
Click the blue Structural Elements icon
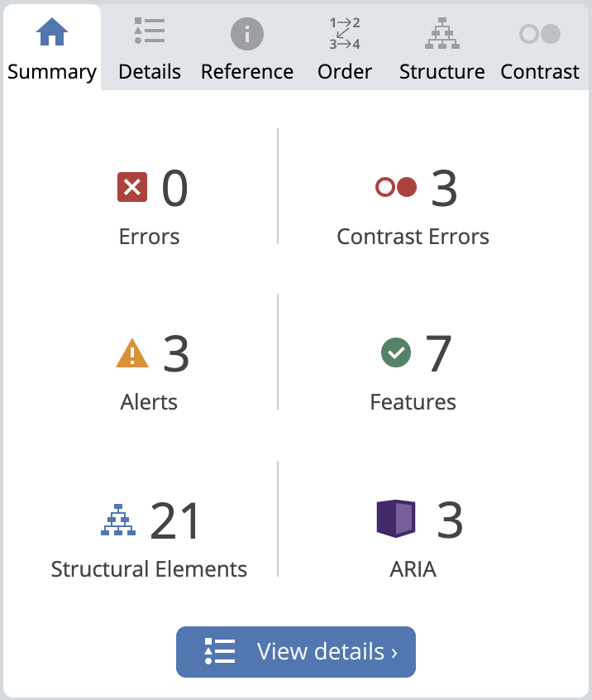[118, 520]
